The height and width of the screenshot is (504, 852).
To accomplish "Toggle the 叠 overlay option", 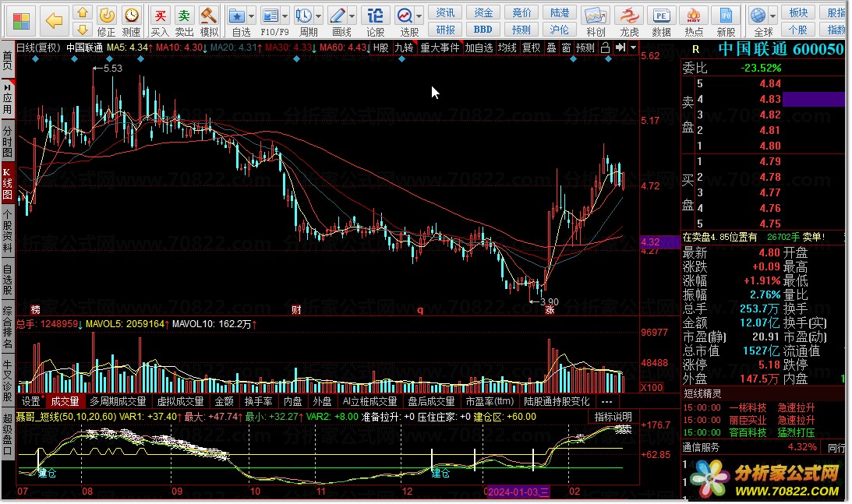I will (x=551, y=48).
